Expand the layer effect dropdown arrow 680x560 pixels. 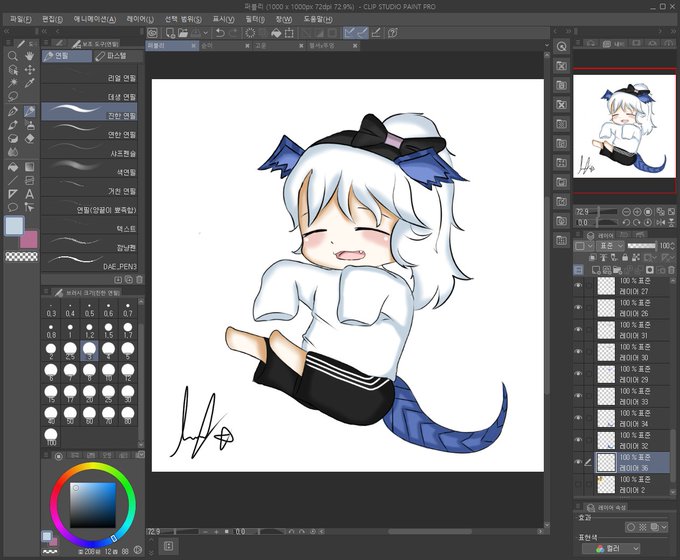(x=664, y=527)
